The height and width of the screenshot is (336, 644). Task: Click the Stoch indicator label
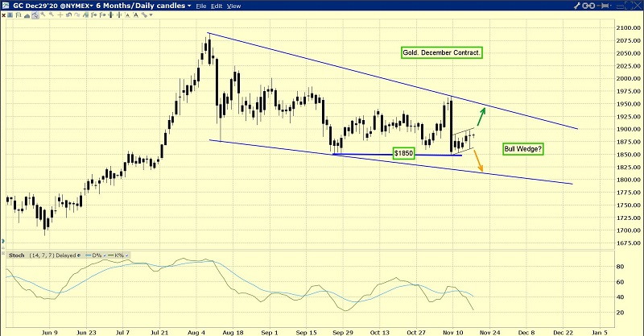(17, 255)
